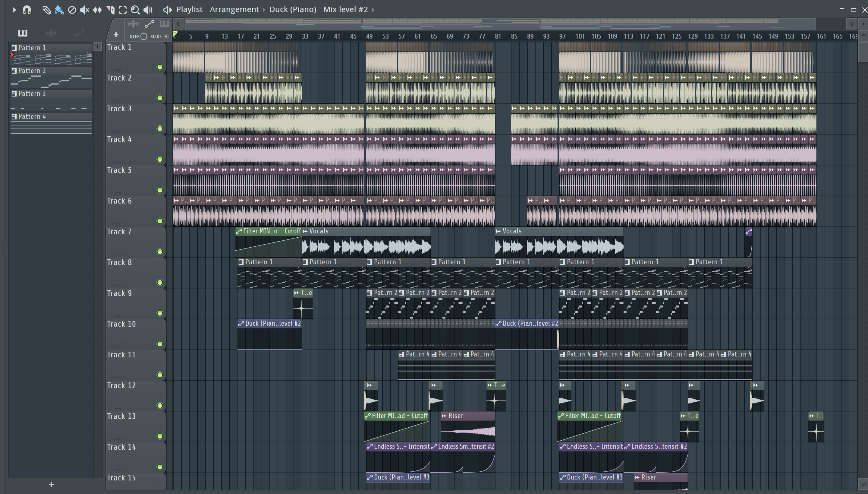Focus automation clips icon in playlist header
Viewport: 868px width, 494px height.
click(149, 24)
